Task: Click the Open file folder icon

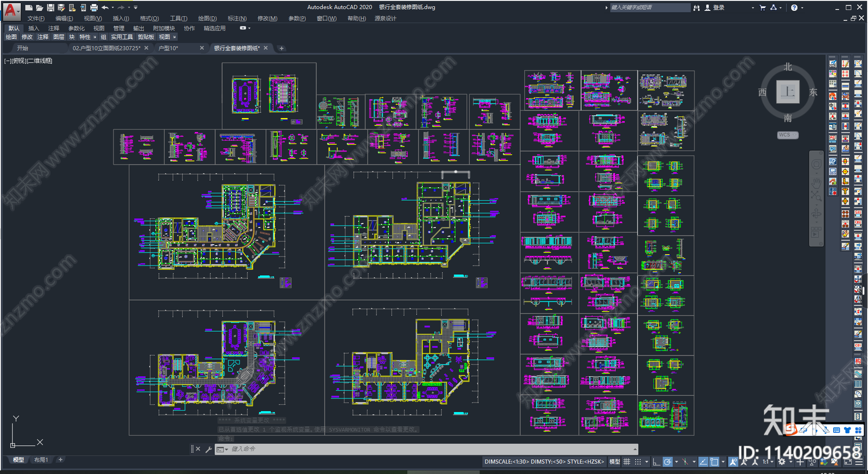Action: point(40,8)
